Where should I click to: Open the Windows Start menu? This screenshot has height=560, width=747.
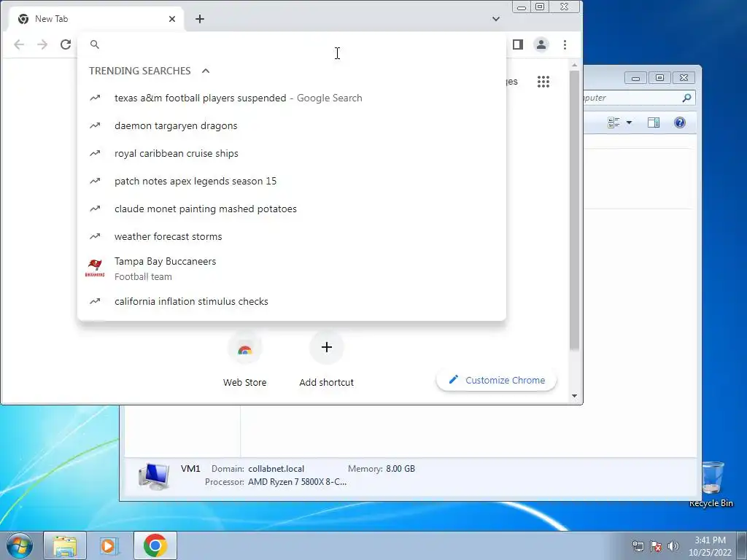(20, 545)
